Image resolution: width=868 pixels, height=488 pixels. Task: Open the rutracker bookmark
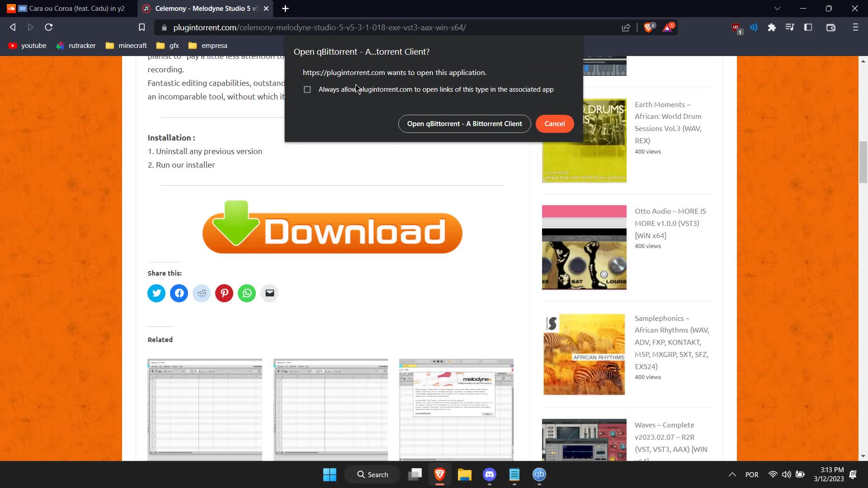pyautogui.click(x=76, y=46)
